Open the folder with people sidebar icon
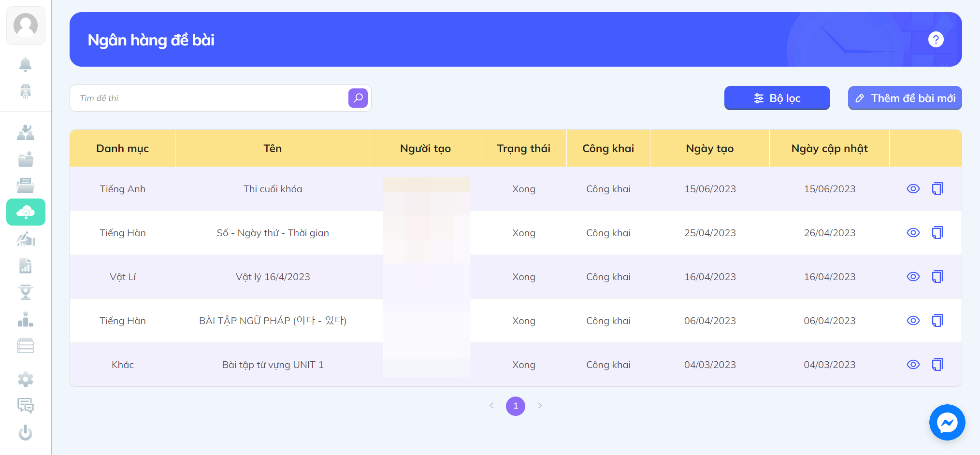 (x=25, y=159)
